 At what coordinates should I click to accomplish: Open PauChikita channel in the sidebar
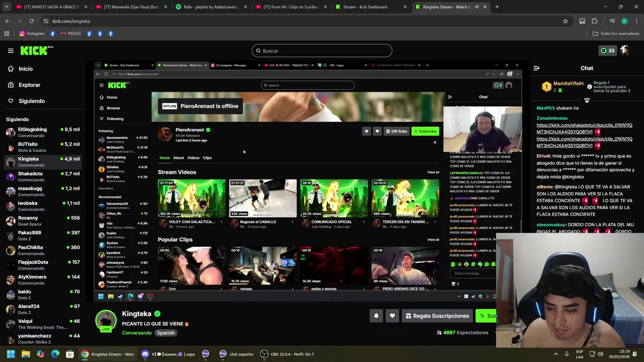tap(43, 250)
